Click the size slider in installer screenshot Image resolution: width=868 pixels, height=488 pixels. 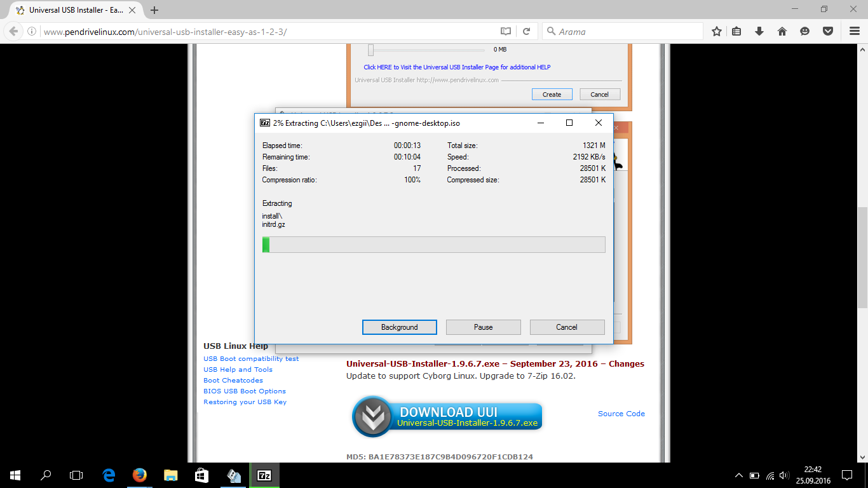(x=370, y=50)
